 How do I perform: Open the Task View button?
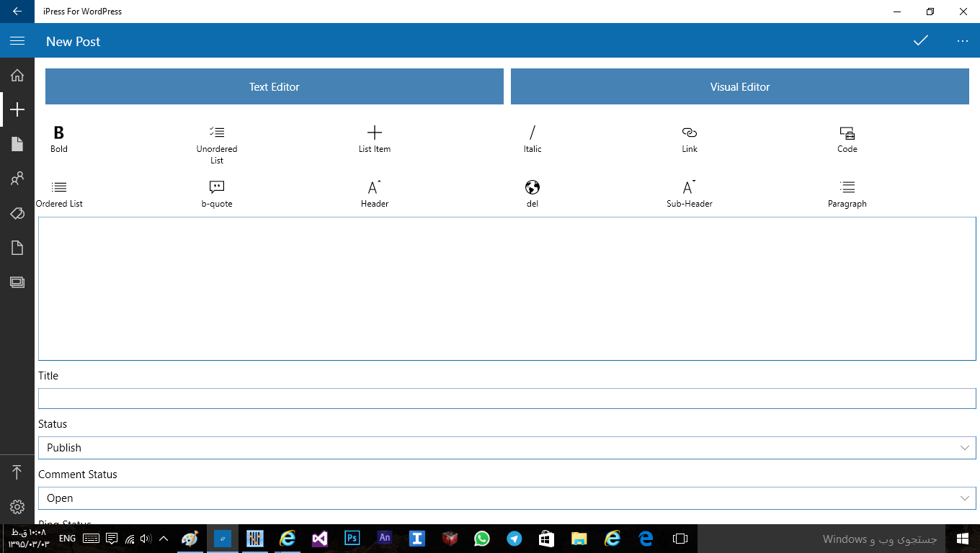[680, 539]
